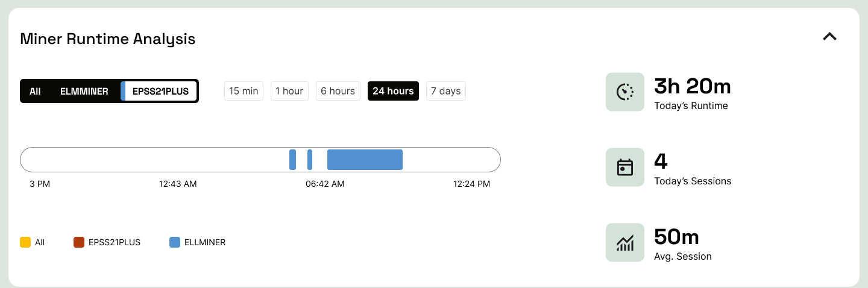Set time range to 15 min

click(x=244, y=91)
